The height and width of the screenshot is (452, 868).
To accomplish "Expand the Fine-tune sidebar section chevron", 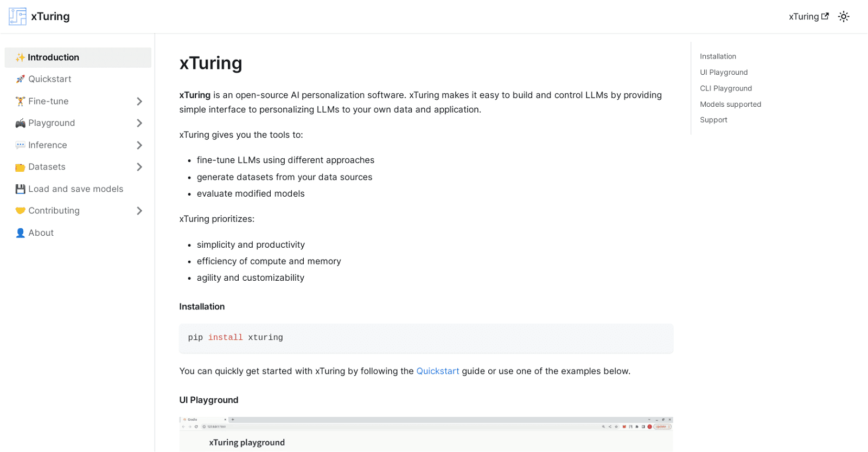I will (139, 101).
